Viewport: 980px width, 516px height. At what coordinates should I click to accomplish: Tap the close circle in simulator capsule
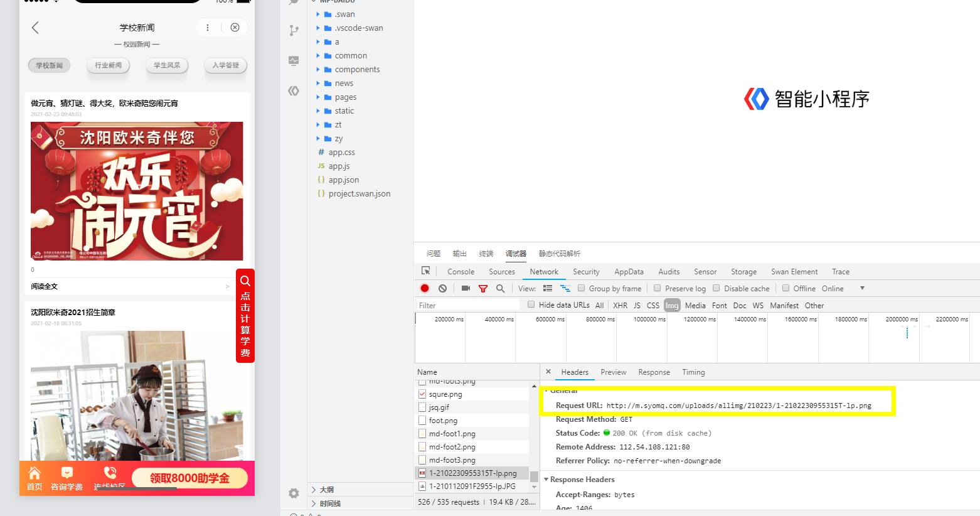pos(235,28)
